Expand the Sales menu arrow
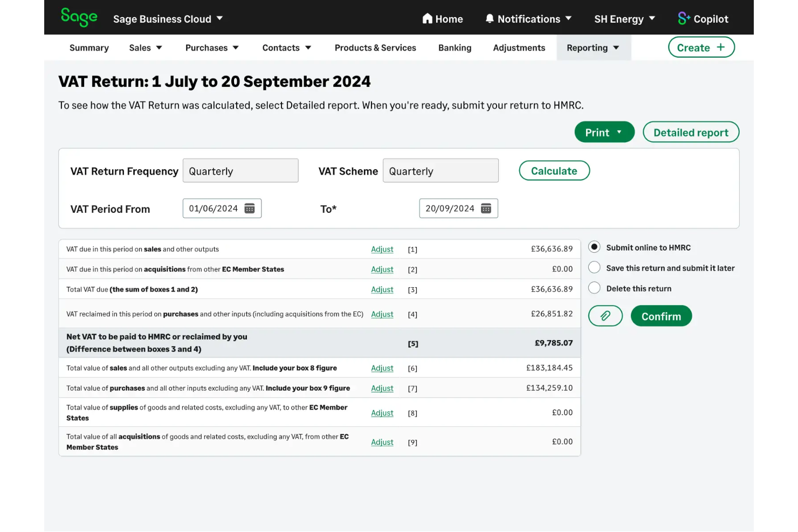This screenshot has width=798, height=532. point(159,48)
